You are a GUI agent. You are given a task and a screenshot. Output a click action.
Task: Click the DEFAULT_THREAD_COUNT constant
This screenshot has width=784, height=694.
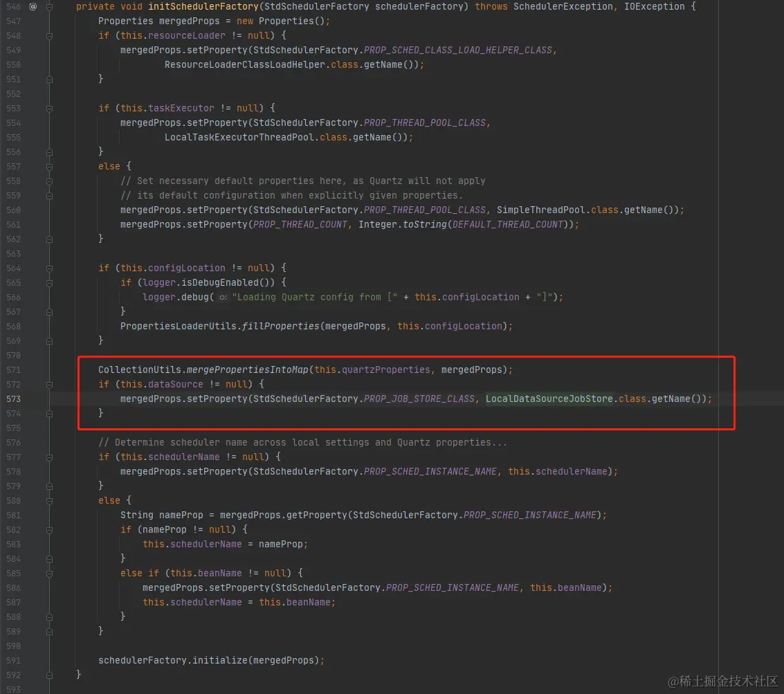click(507, 224)
